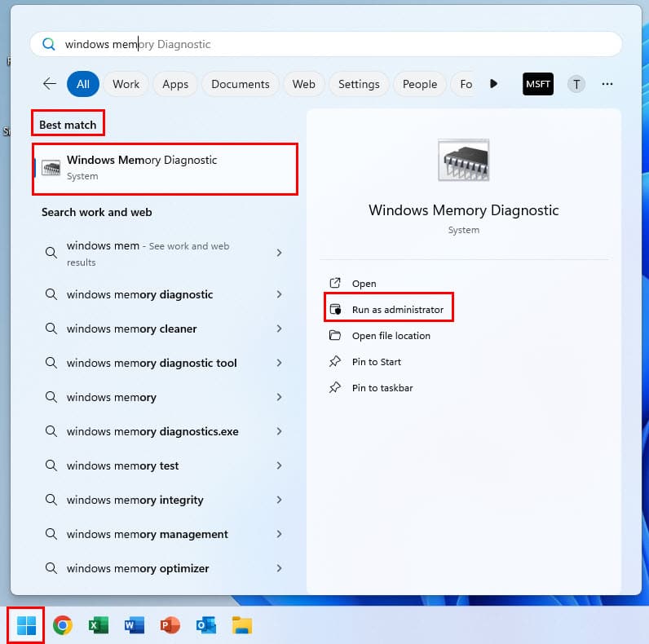Switch to the Apps filter tab
Image resolution: width=649 pixels, height=644 pixels.
175,84
